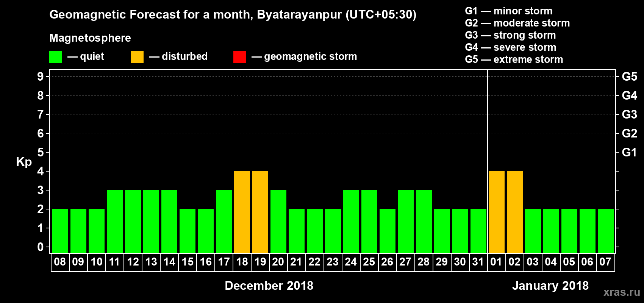
Task: Click the Kp axis value '0'
Action: coord(41,247)
